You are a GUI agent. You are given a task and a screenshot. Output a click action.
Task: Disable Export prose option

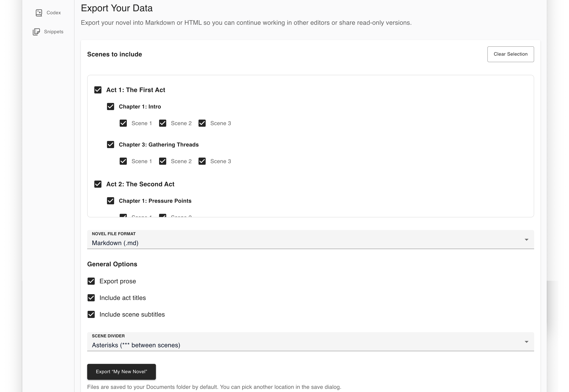91,281
